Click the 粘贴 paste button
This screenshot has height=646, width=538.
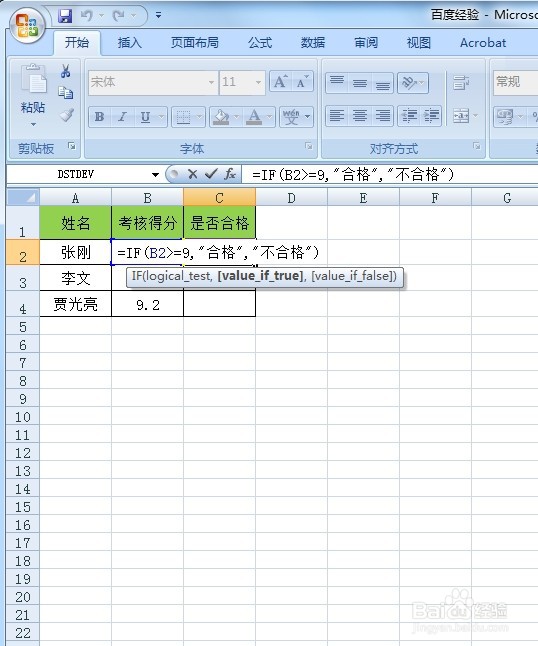coord(33,88)
